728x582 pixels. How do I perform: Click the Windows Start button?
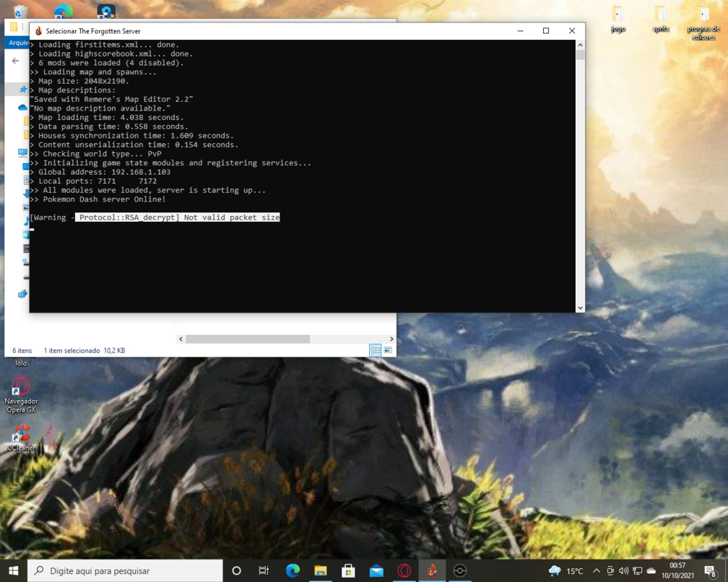[x=13, y=571]
